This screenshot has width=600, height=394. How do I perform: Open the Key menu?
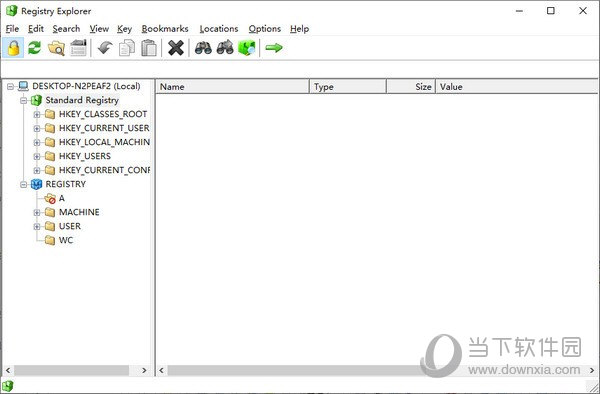coord(124,29)
